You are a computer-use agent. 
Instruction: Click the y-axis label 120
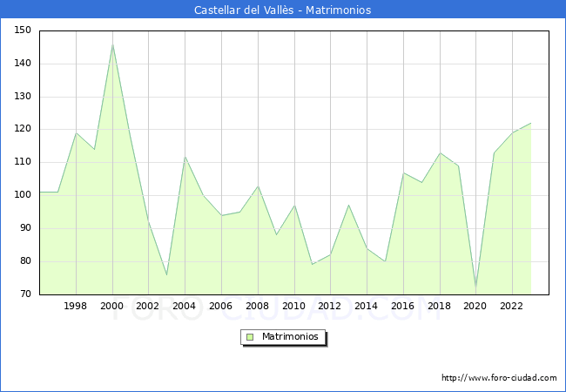(x=23, y=129)
